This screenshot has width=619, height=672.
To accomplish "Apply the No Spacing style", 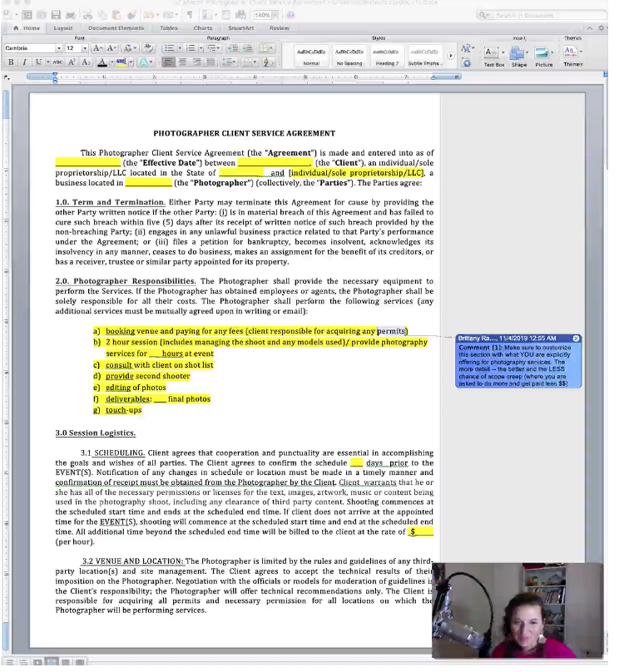I will pyautogui.click(x=349, y=55).
